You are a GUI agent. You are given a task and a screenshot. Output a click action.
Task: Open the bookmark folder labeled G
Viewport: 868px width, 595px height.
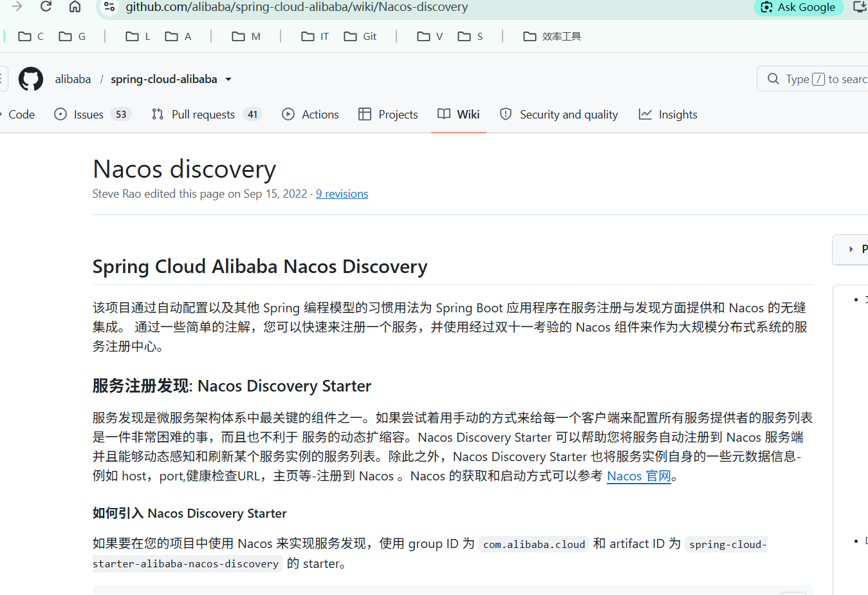72,36
